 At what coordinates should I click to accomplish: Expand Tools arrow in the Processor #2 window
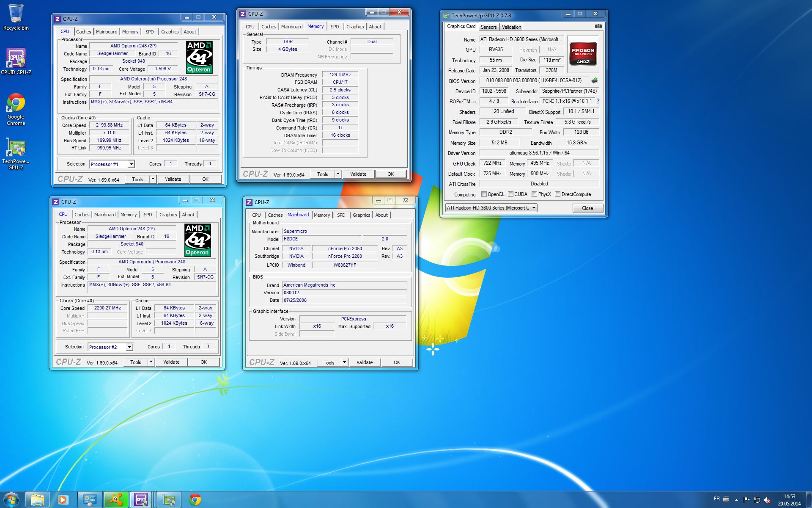click(151, 362)
